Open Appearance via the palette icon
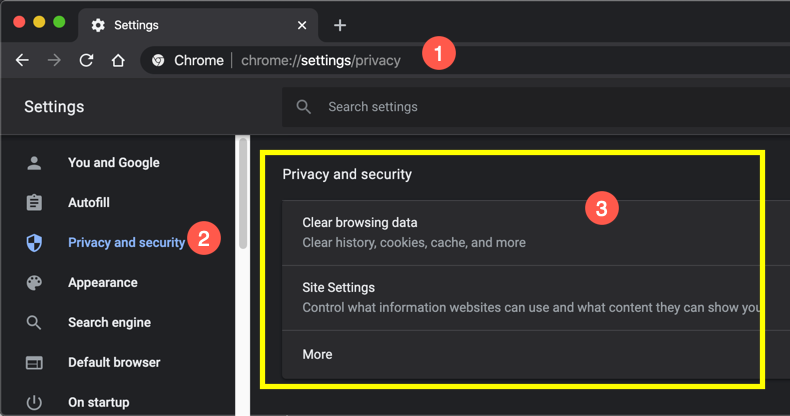The image size is (790, 416). coord(34,283)
